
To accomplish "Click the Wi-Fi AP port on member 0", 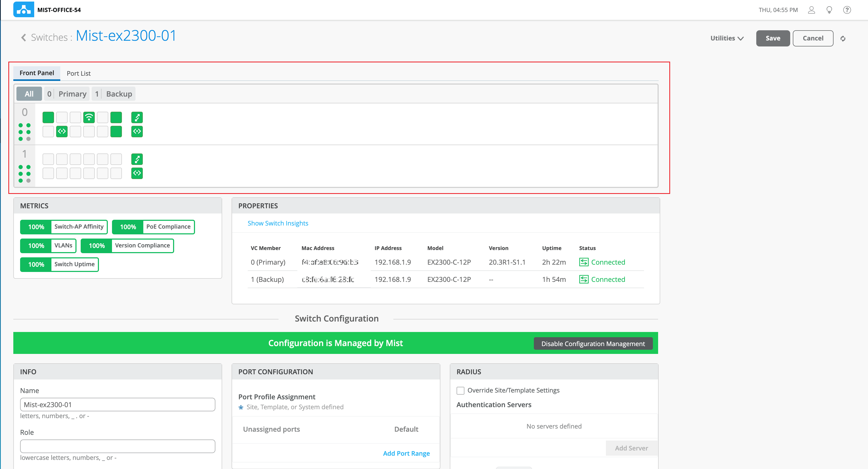I will pos(89,117).
